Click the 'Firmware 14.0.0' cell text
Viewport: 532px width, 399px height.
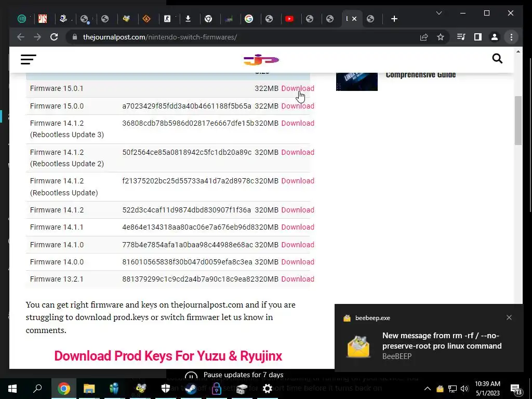coord(57,262)
